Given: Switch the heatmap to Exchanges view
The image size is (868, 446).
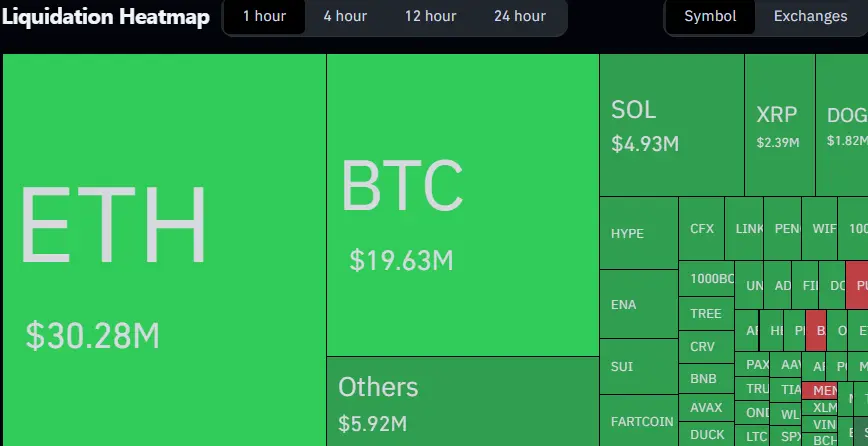Looking at the screenshot, I should point(810,17).
